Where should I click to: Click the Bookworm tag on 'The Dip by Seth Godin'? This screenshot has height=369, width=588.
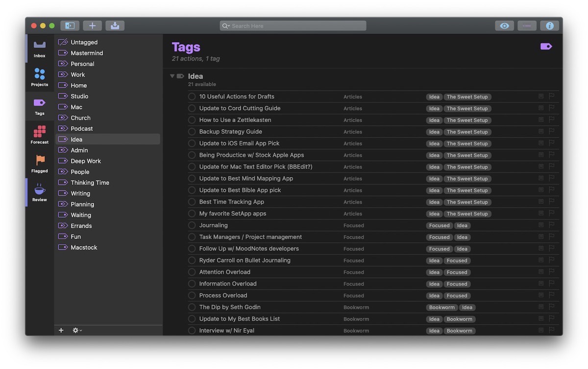(x=442, y=307)
